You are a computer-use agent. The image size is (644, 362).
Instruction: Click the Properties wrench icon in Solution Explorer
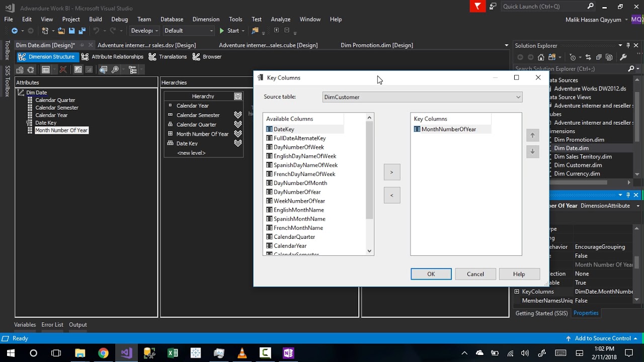click(x=623, y=57)
